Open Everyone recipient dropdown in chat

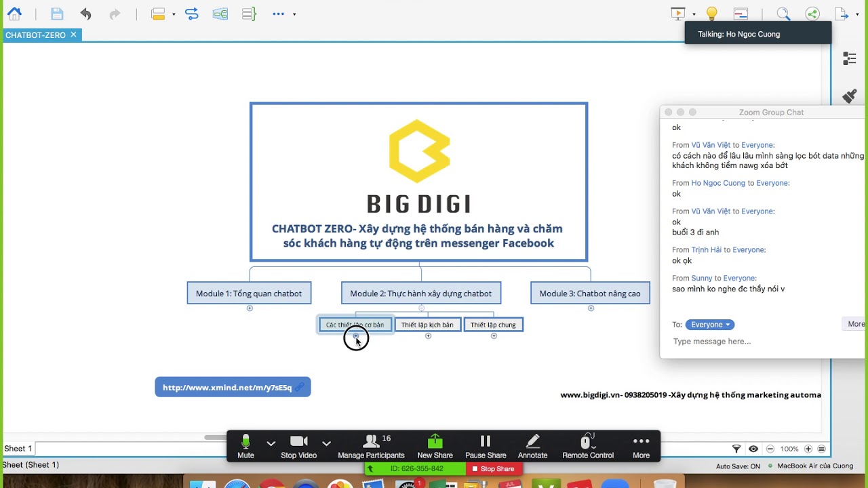(x=710, y=325)
